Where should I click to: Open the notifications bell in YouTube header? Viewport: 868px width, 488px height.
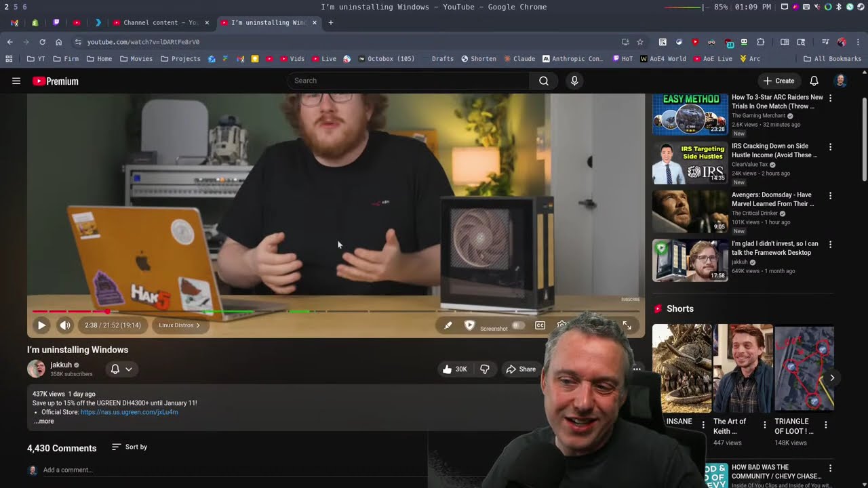814,81
